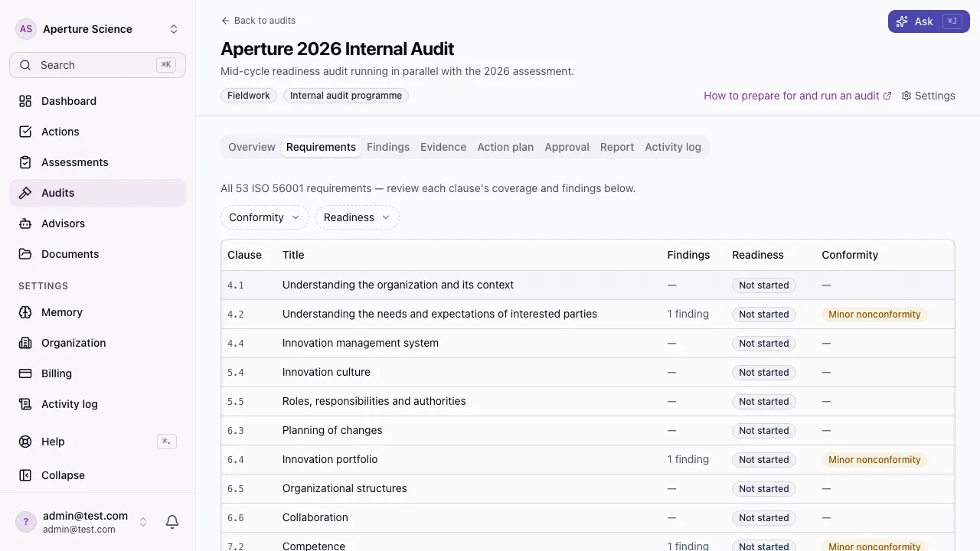Expand the Conformity filter dropdown
The width and height of the screenshot is (980, 551).
pyautogui.click(x=264, y=217)
